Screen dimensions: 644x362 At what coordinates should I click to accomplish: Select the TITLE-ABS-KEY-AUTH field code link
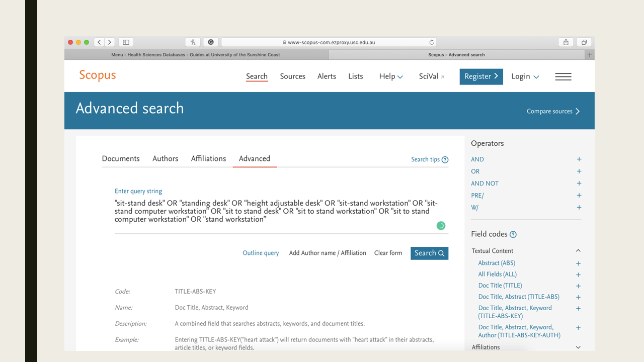pyautogui.click(x=519, y=331)
